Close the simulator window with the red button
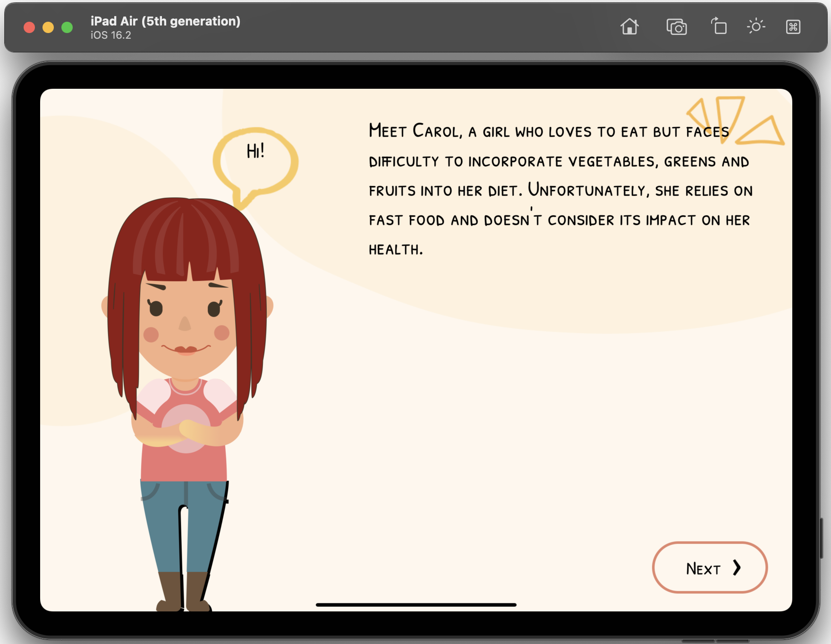831x644 pixels. pos(29,27)
